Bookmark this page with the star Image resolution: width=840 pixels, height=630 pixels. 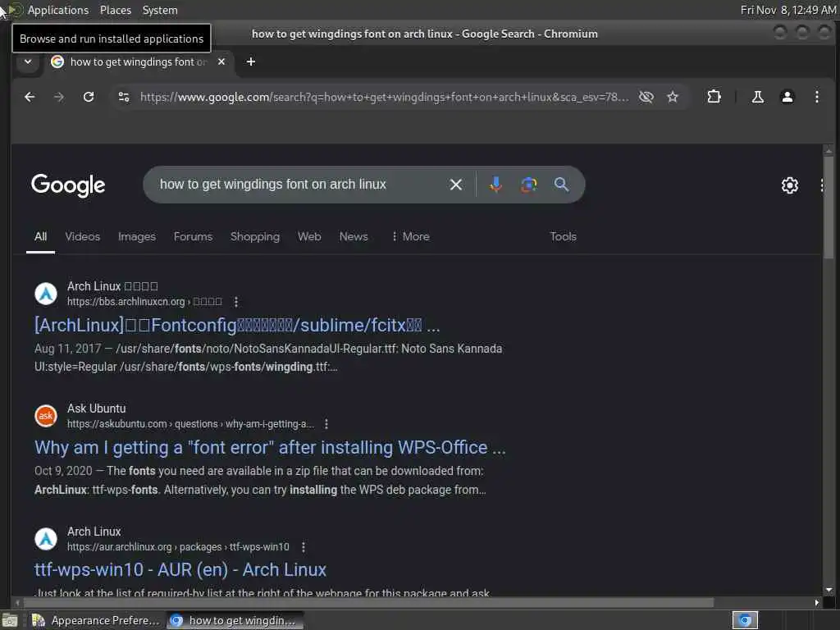(x=673, y=97)
